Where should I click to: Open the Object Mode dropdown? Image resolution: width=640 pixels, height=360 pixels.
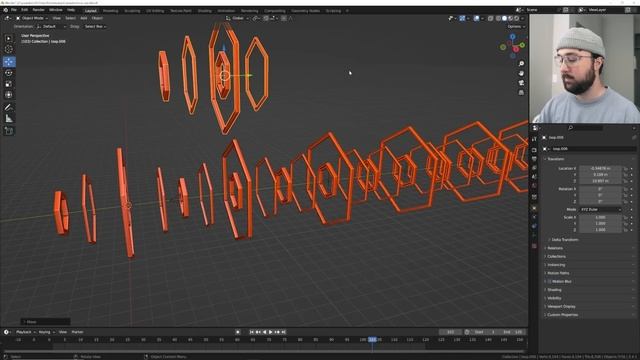(32, 18)
